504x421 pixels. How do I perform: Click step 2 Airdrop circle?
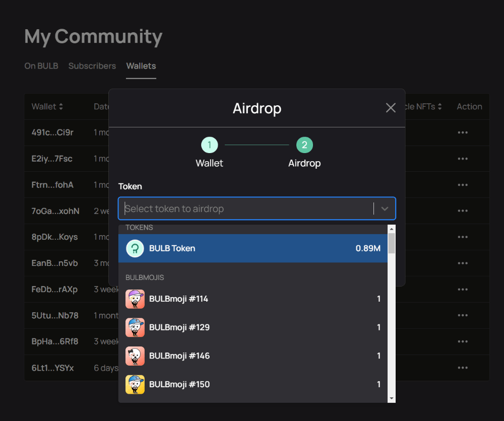(x=304, y=145)
